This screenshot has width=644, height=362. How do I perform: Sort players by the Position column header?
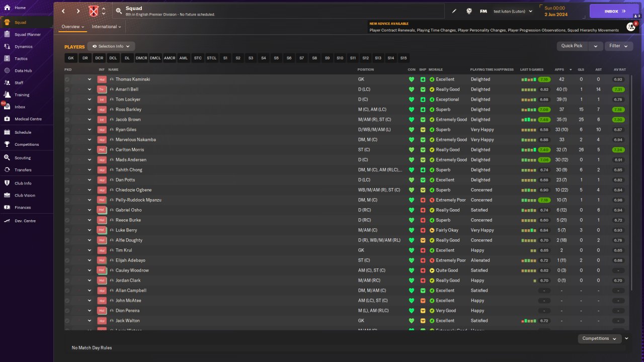[366, 69]
